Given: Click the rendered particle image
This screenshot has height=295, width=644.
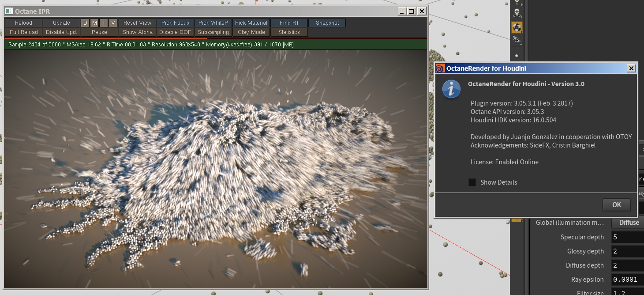Looking at the screenshot, I should (216, 168).
